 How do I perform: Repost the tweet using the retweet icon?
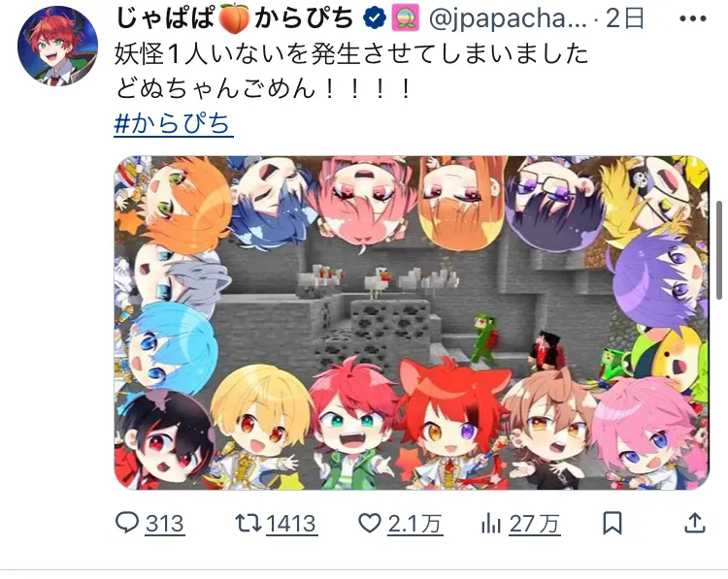pos(248,523)
